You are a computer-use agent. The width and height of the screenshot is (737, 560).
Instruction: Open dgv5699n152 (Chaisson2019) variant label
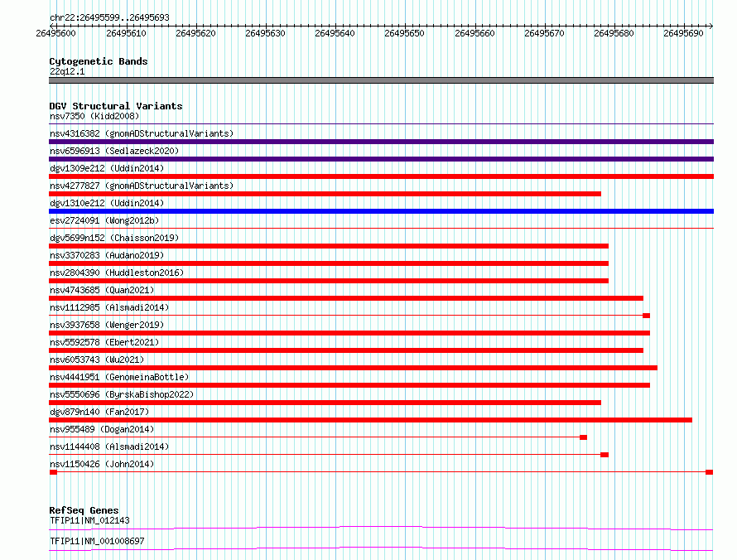(x=114, y=238)
